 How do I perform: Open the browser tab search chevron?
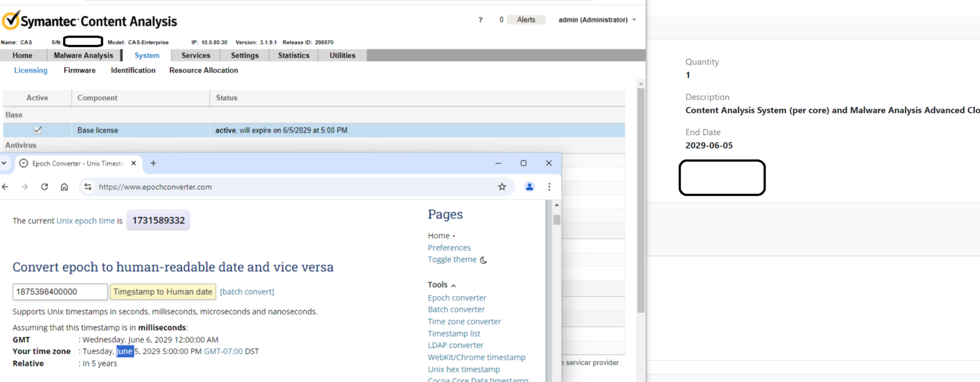pyautogui.click(x=4, y=163)
